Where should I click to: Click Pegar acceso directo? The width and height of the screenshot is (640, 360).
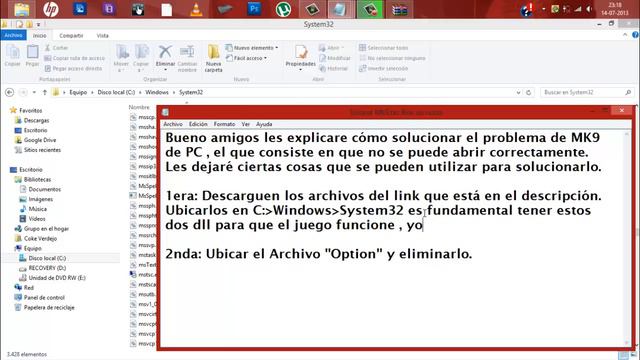[x=73, y=69]
